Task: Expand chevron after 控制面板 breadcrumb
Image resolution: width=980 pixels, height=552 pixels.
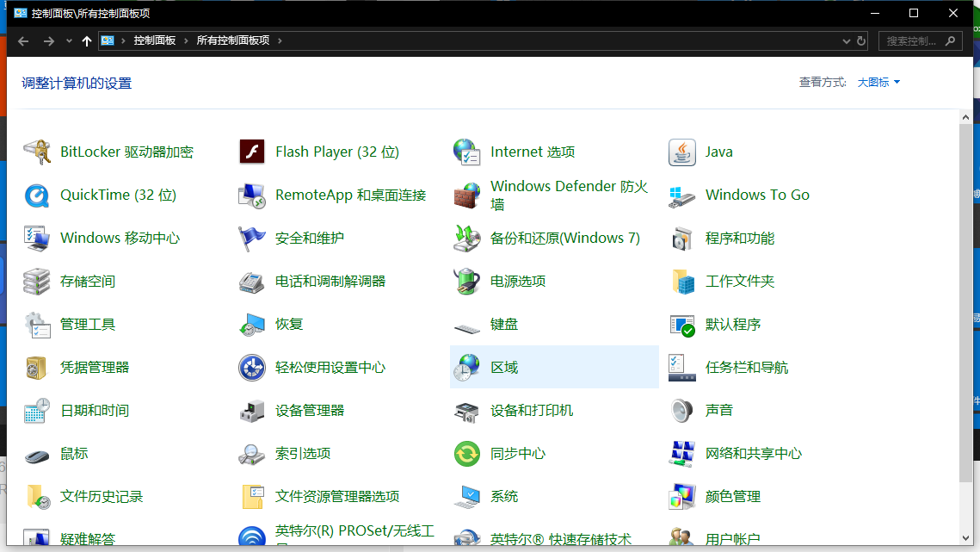Action: [x=186, y=40]
